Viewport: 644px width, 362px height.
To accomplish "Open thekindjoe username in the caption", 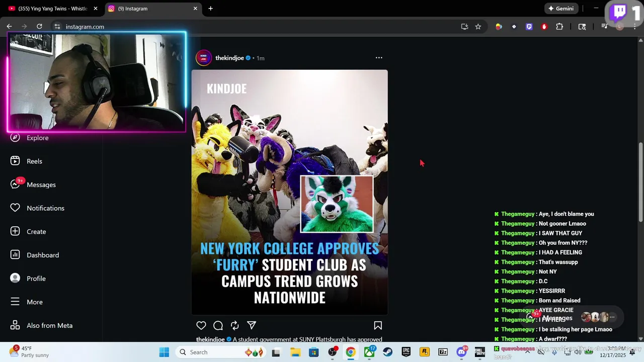I will pyautogui.click(x=210, y=339).
